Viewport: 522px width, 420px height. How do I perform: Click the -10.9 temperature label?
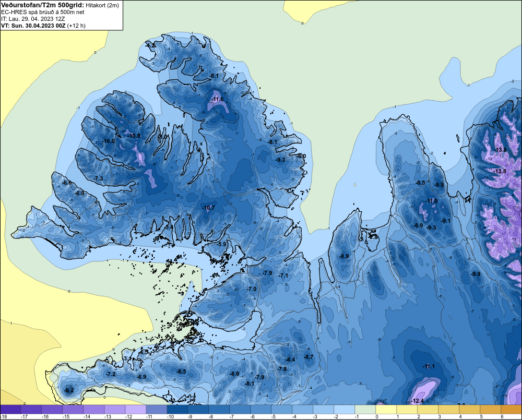click(x=134, y=136)
